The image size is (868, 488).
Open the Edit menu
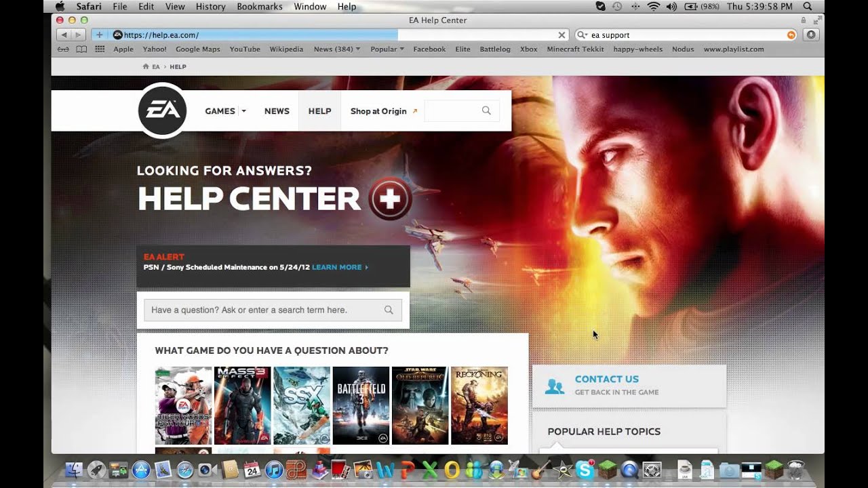(146, 6)
